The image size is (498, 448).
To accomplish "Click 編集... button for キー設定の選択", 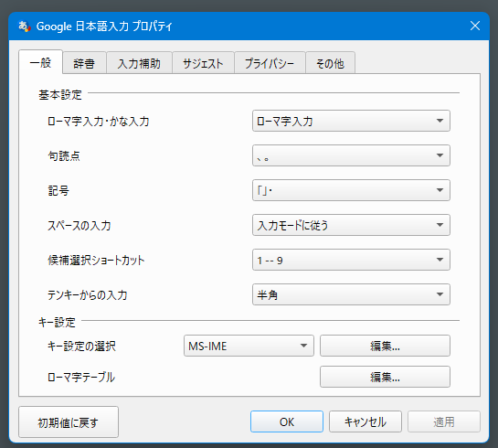I will pyautogui.click(x=385, y=346).
